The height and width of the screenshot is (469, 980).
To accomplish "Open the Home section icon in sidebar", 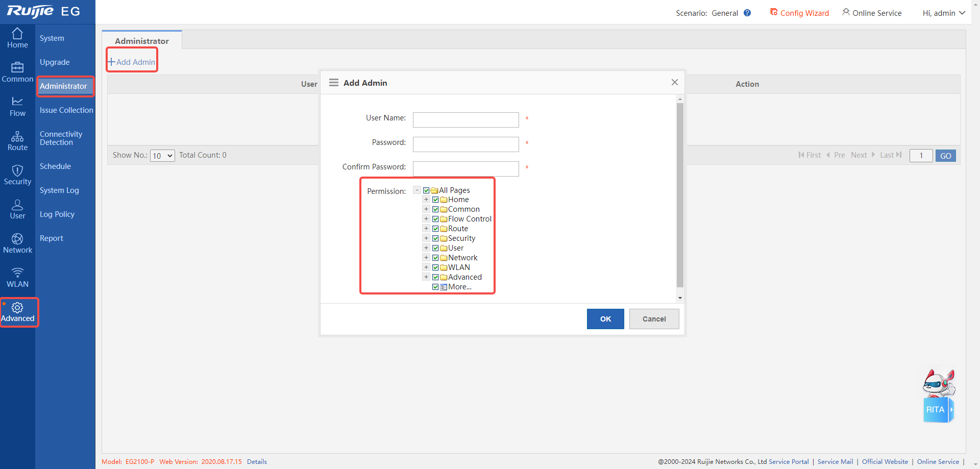I will click(x=17, y=34).
